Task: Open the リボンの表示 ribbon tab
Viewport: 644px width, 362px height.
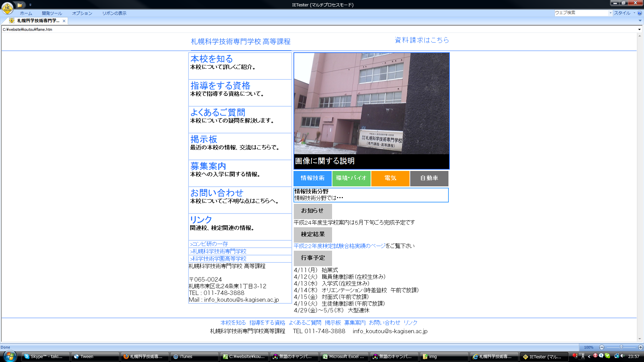Action: click(x=114, y=13)
